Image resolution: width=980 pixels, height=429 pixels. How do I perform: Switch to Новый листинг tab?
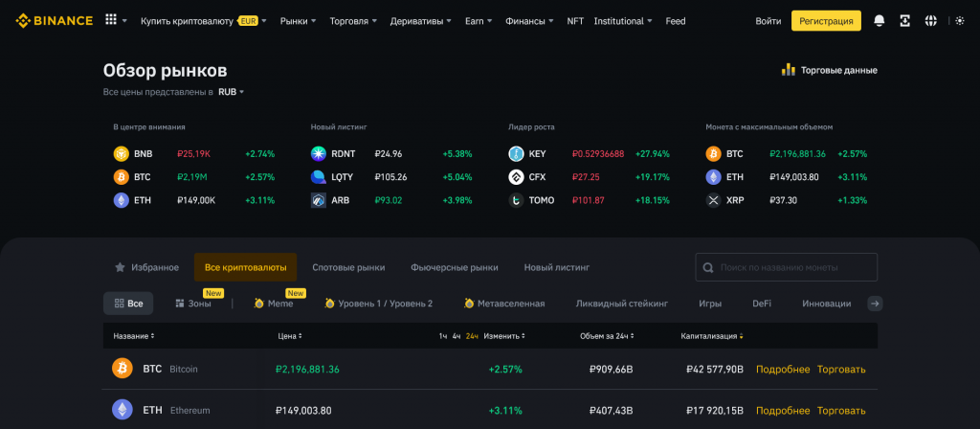[557, 267]
